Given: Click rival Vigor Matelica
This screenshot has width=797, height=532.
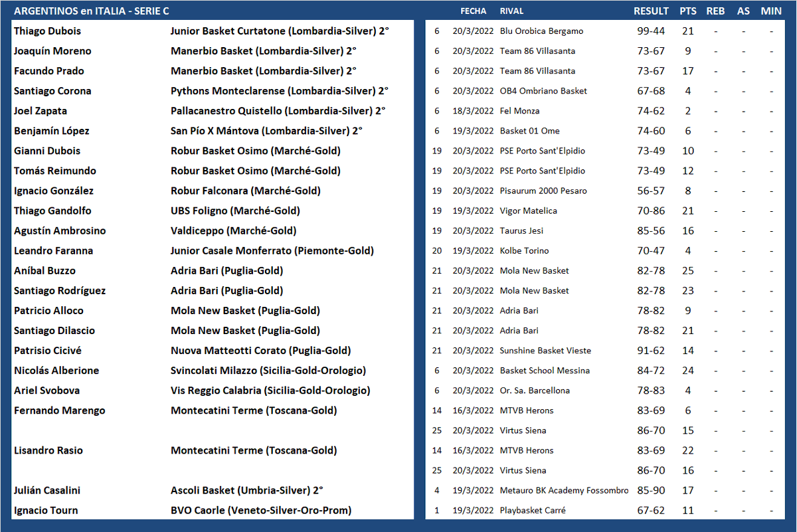Looking at the screenshot, I should pos(528,211).
